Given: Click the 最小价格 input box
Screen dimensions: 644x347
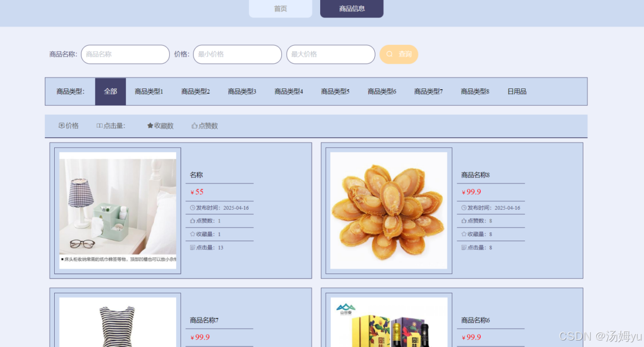Looking at the screenshot, I should [x=237, y=54].
